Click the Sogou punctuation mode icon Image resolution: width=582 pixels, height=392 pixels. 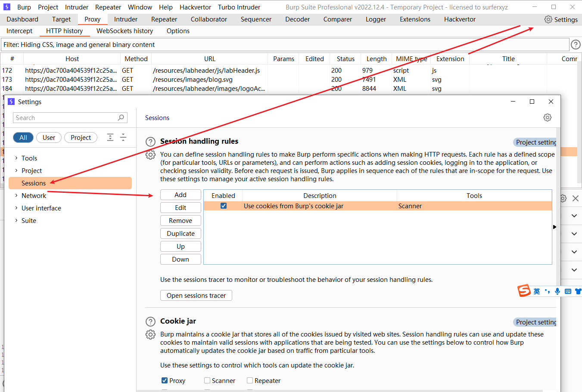[x=547, y=291]
